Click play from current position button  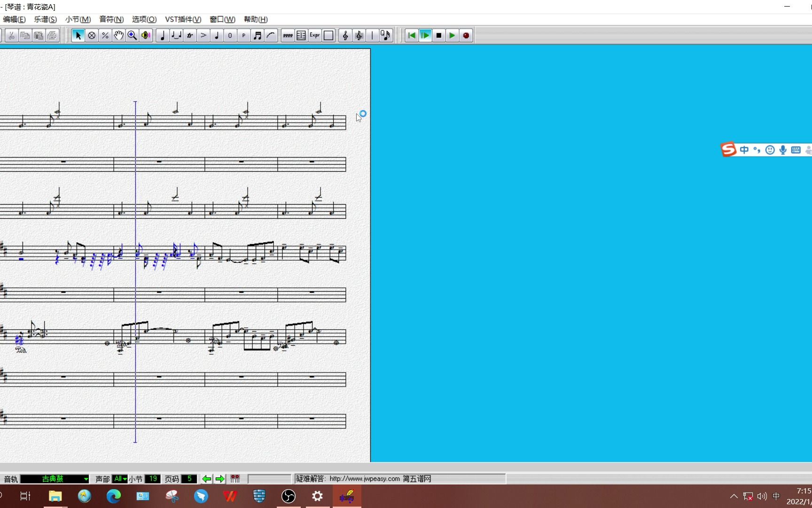(x=425, y=35)
